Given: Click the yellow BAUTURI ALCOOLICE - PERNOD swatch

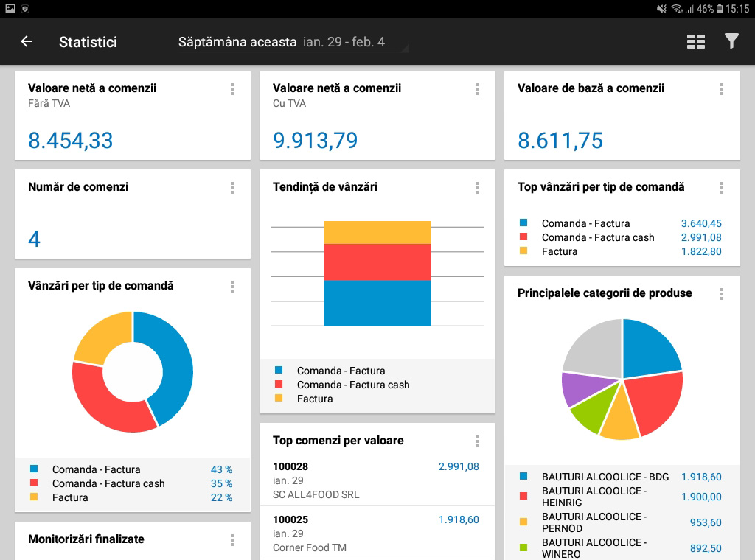Looking at the screenshot, I should pos(523,522).
